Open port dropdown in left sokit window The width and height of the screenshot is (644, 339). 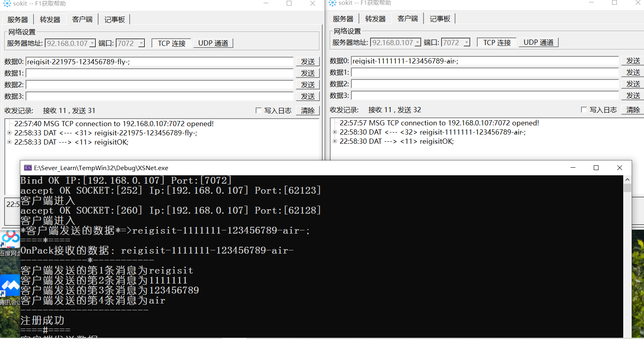click(x=141, y=43)
